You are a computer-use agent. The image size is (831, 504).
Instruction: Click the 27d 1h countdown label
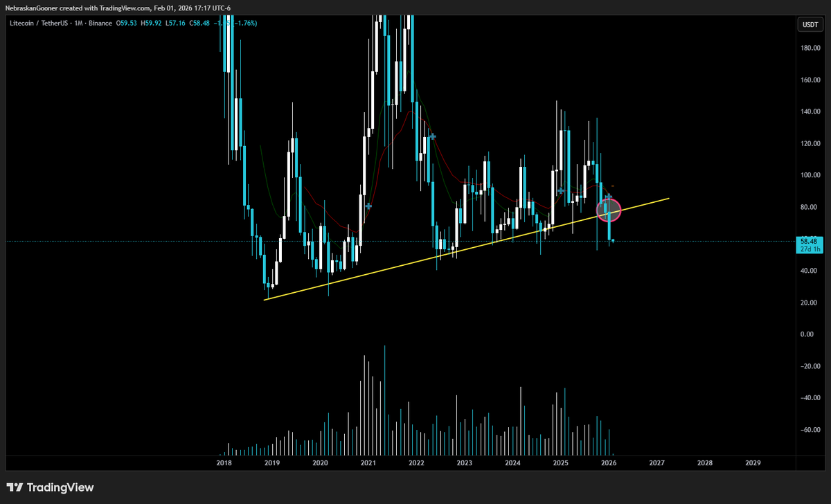810,249
